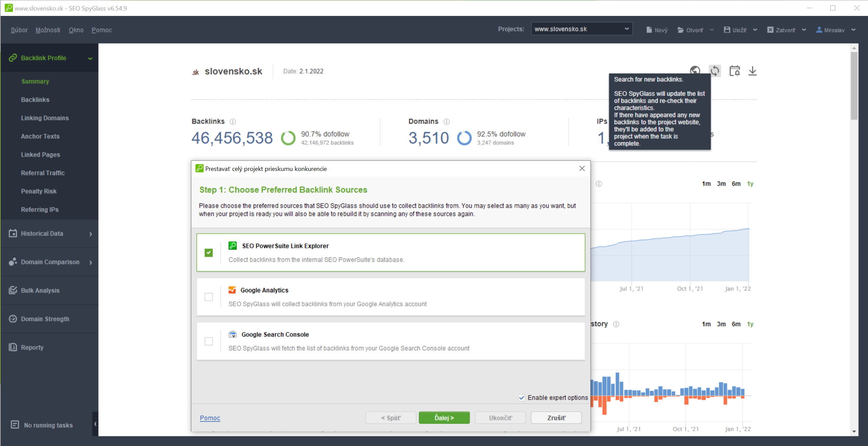Expand the Historical Data chevron
This screenshot has width=868, height=446.
coord(91,234)
